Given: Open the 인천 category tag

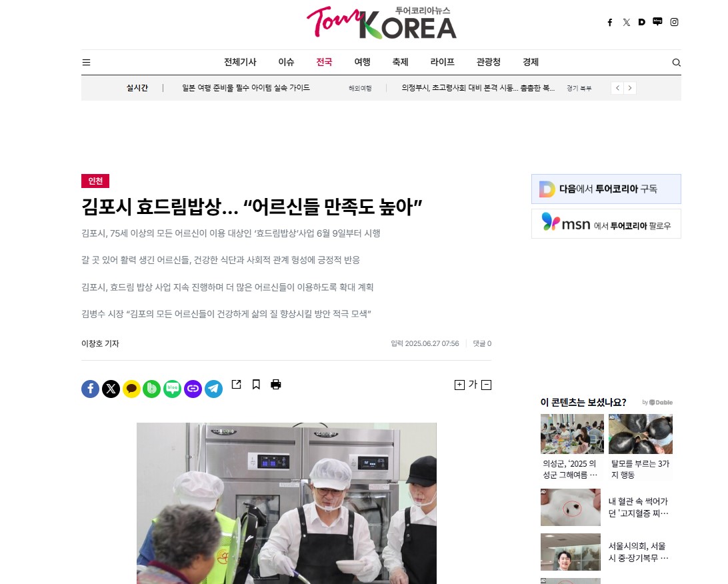Looking at the screenshot, I should [95, 181].
